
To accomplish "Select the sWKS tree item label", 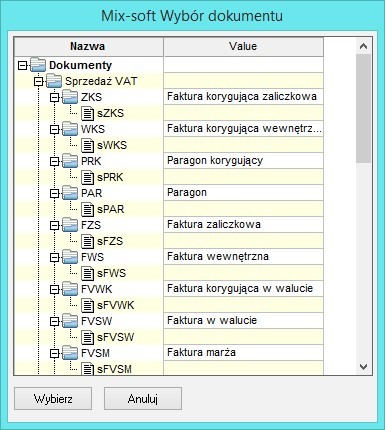I will tap(112, 145).
